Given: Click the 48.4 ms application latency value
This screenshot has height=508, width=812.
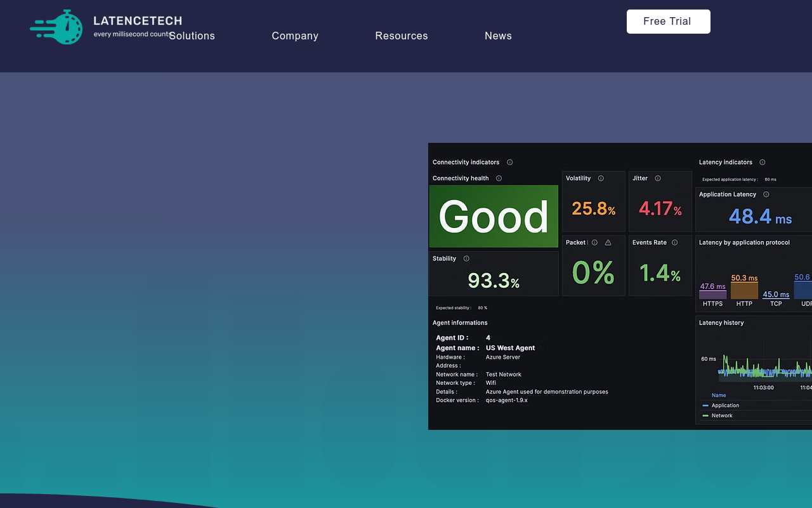Looking at the screenshot, I should coord(760,217).
